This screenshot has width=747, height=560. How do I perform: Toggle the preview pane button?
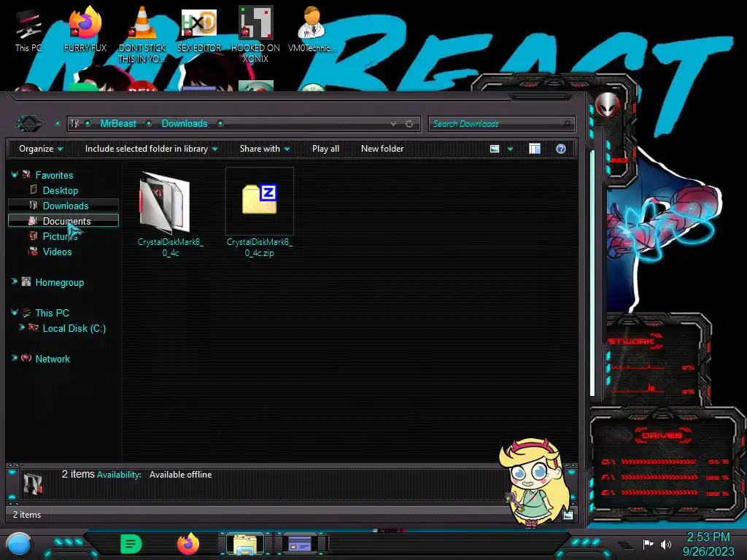point(535,149)
